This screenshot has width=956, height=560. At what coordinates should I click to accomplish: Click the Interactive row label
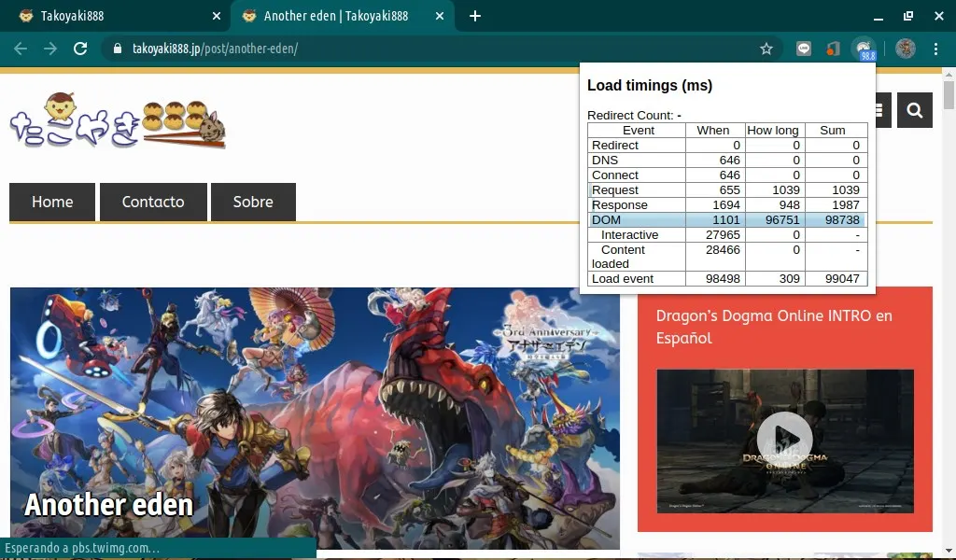click(x=630, y=234)
